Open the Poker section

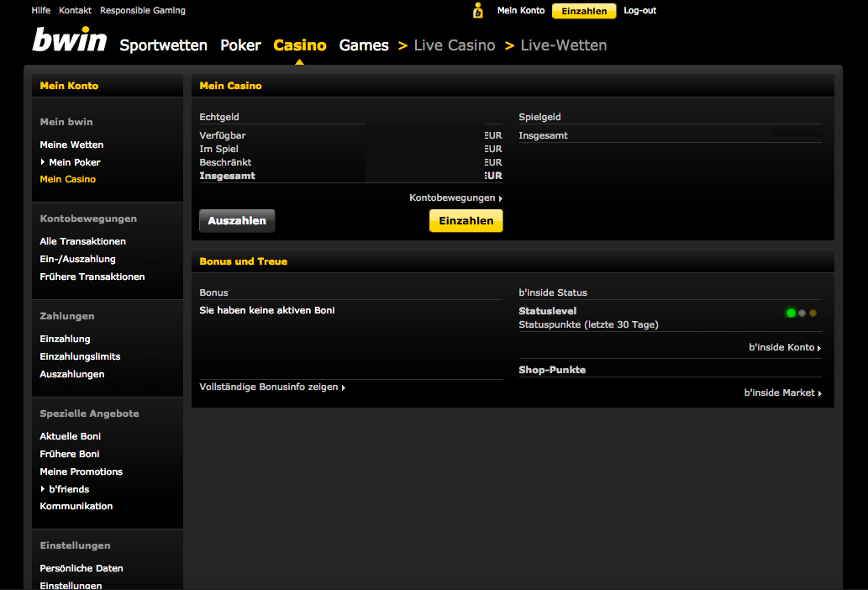click(x=240, y=45)
